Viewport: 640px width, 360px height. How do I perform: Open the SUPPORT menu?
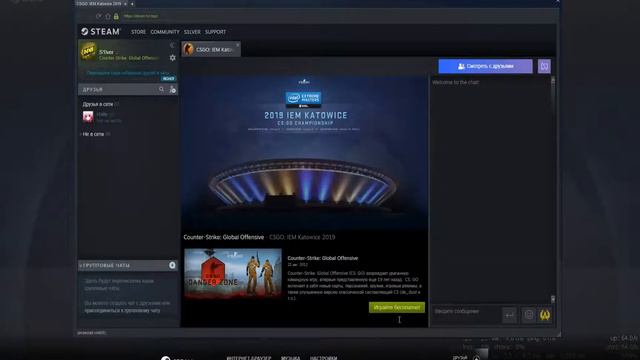[x=216, y=32]
